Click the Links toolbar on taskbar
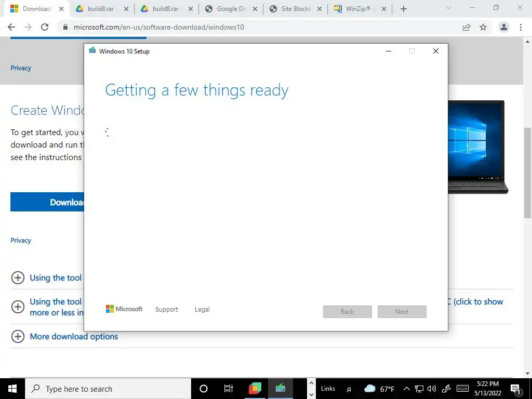Viewport: 532px width, 399px height. (328, 389)
